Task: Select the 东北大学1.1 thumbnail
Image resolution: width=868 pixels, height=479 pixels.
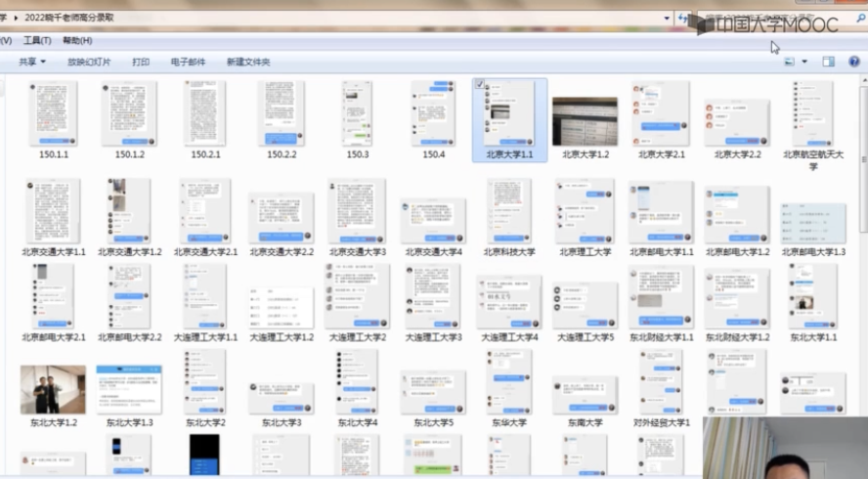Action: (x=812, y=296)
